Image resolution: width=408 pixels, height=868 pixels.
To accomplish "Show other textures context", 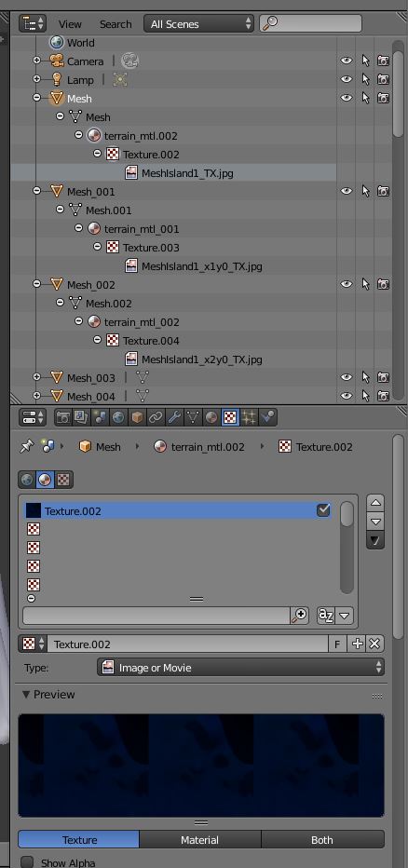I will [63, 480].
